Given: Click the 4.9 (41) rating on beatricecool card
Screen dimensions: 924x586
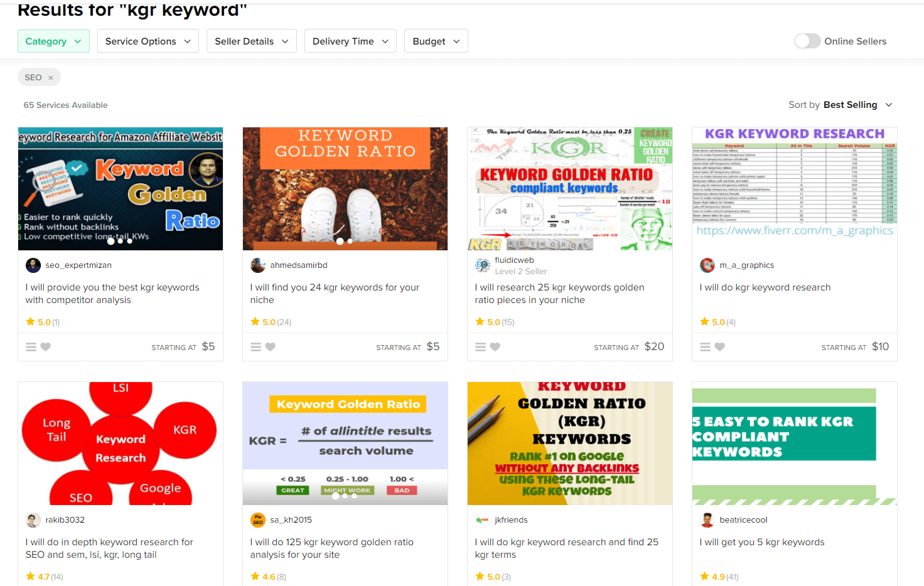Looking at the screenshot, I should 719,577.
